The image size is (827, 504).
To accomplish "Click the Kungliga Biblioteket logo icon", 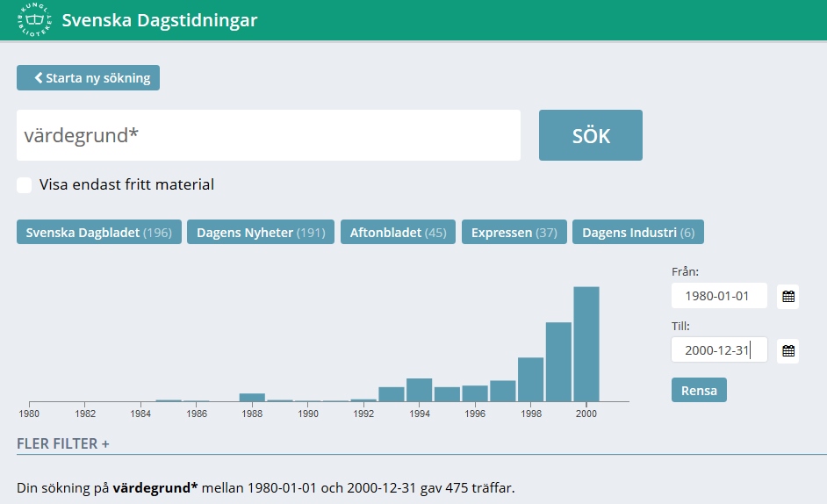I will (35, 19).
